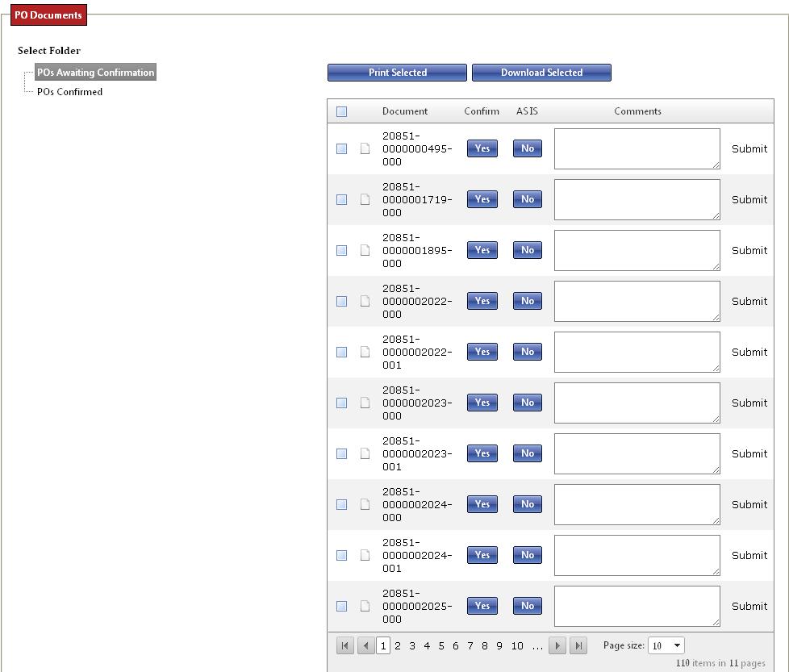The width and height of the screenshot is (789, 672).
Task: Submit row 20851-0000002025-000
Action: 749,606
